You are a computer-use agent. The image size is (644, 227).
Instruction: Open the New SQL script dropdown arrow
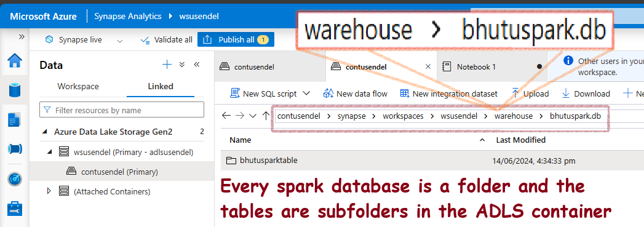[x=306, y=94]
